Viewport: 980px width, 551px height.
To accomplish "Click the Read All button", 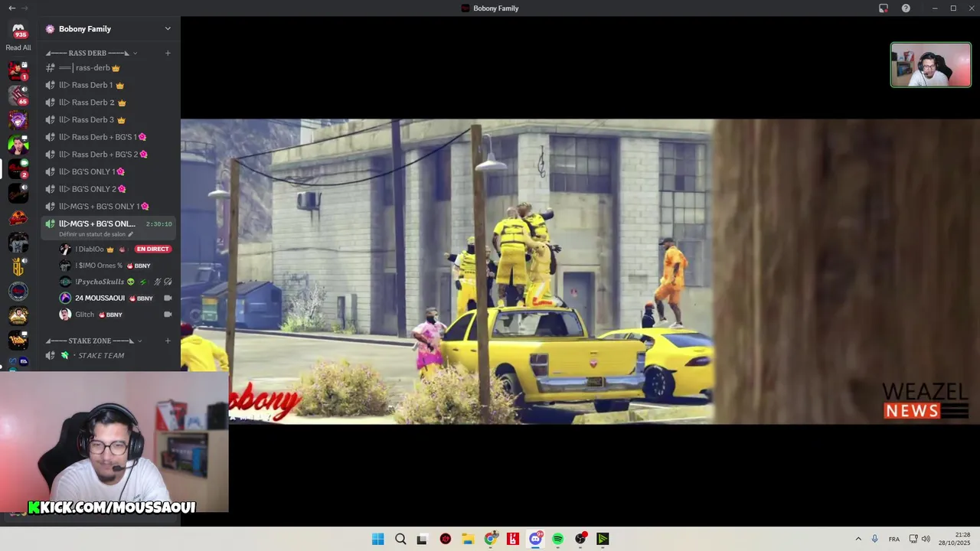I will [x=18, y=47].
